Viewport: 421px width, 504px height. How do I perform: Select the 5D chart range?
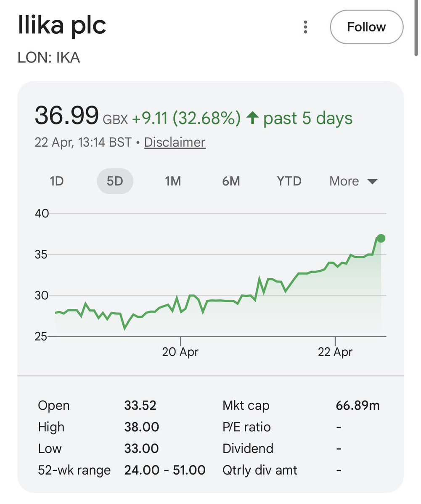(x=115, y=181)
